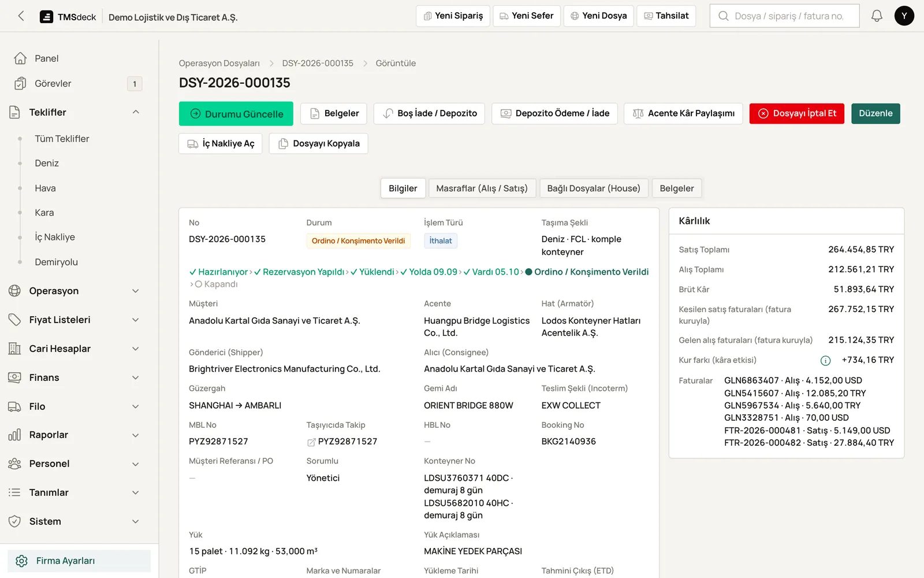The height and width of the screenshot is (578, 924).
Task: Open the Bağlı Dosyalar (House) tab
Action: click(x=594, y=188)
